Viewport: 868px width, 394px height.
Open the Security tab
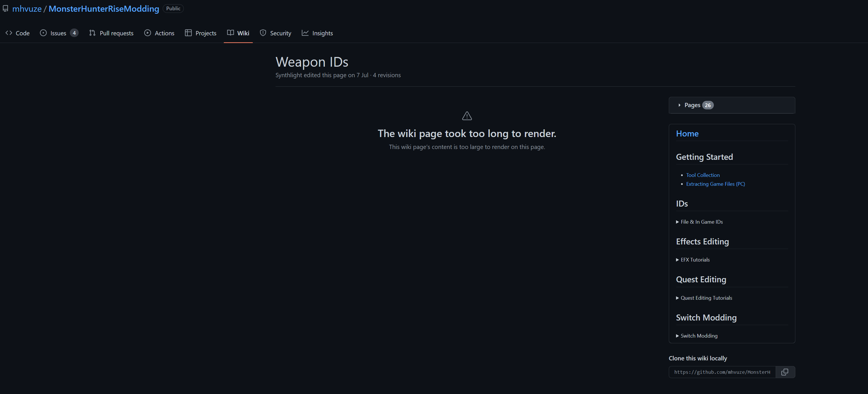click(281, 33)
